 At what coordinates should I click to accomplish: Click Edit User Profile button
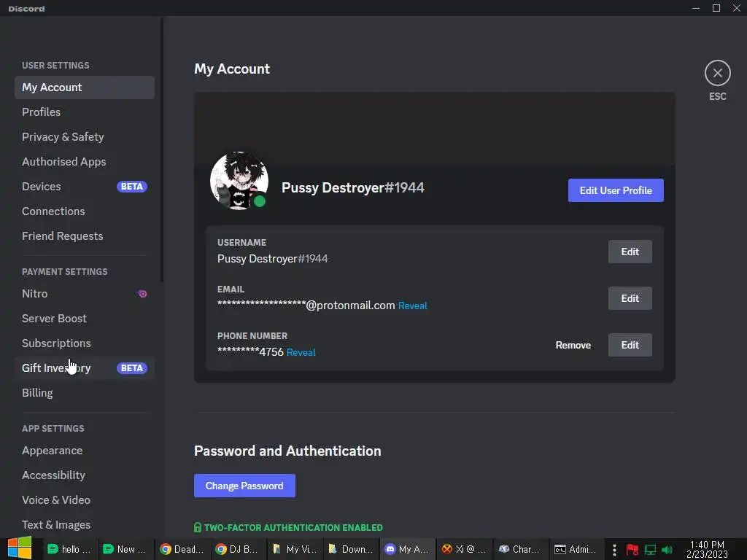[616, 190]
